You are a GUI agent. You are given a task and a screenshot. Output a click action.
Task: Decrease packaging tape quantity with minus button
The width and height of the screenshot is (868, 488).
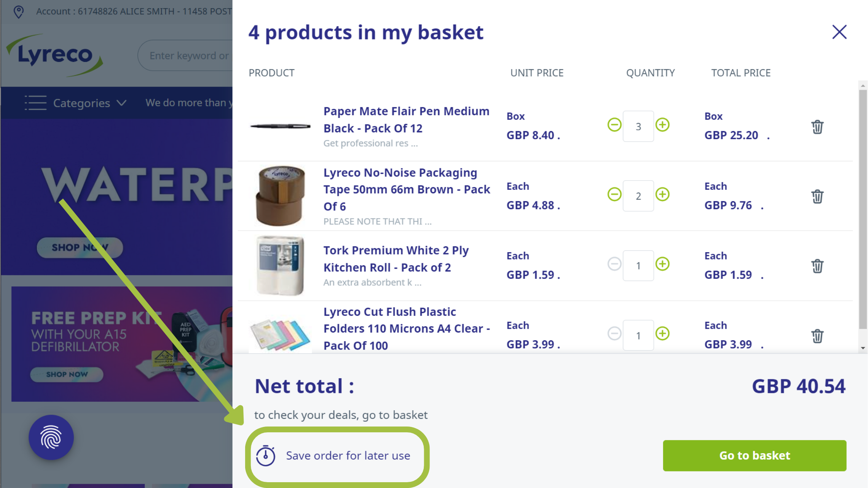click(x=614, y=195)
